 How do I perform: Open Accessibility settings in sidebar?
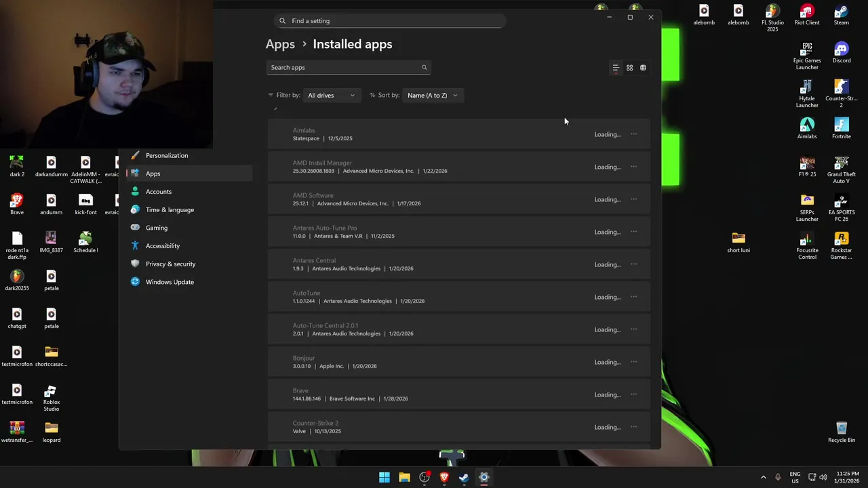(189, 246)
